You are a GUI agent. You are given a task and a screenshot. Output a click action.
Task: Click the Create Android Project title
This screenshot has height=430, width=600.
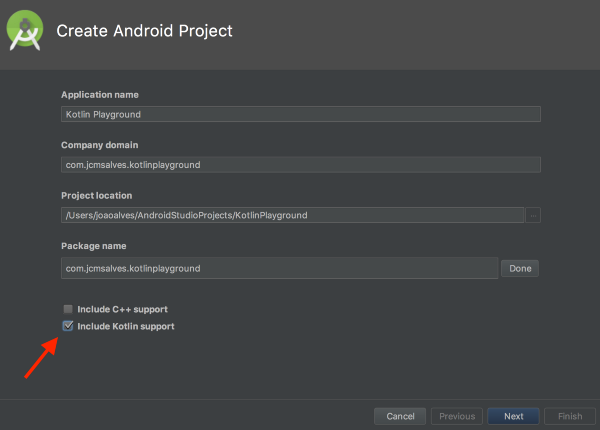(x=144, y=31)
